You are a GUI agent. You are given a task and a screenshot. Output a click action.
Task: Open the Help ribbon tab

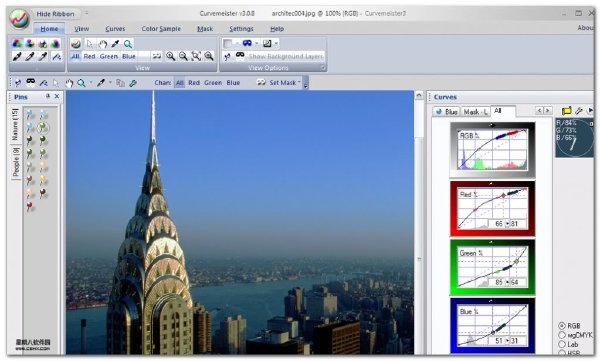pyautogui.click(x=277, y=29)
